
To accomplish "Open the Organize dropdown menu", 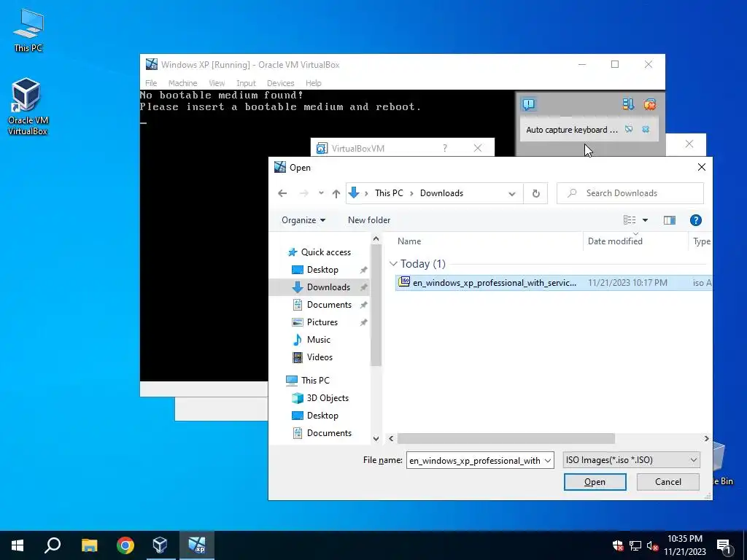I will tap(303, 220).
